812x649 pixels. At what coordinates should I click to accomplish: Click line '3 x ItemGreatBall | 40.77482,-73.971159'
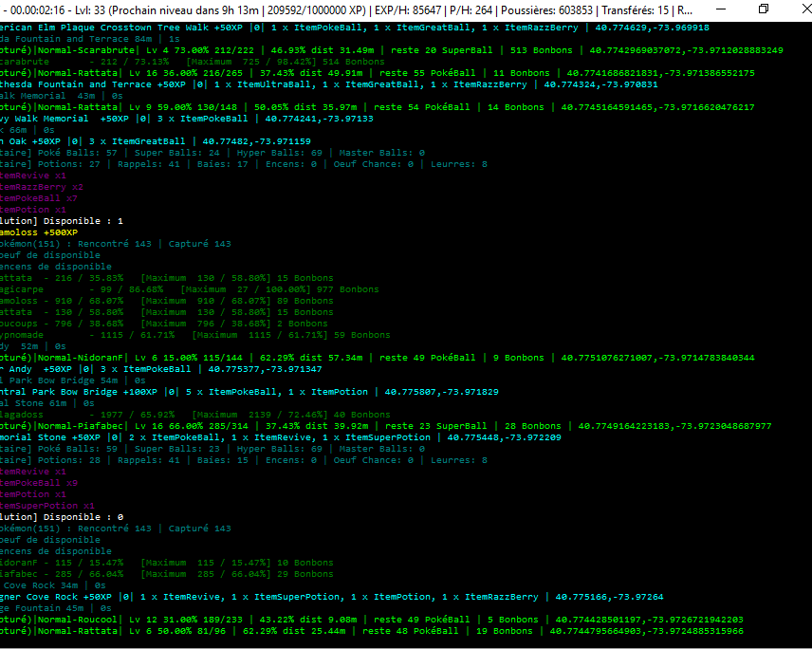(156, 141)
